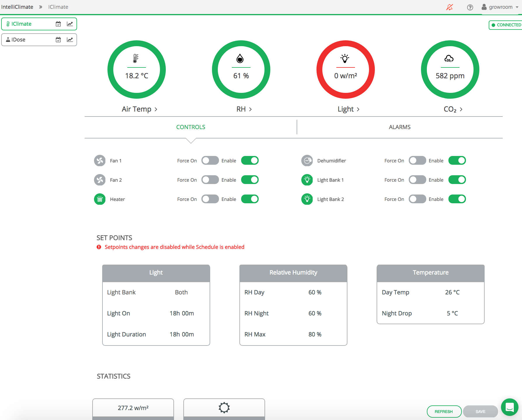Viewport: 522px width, 420px height.
Task: Expand CO2 details via its chevron
Action: tap(461, 109)
